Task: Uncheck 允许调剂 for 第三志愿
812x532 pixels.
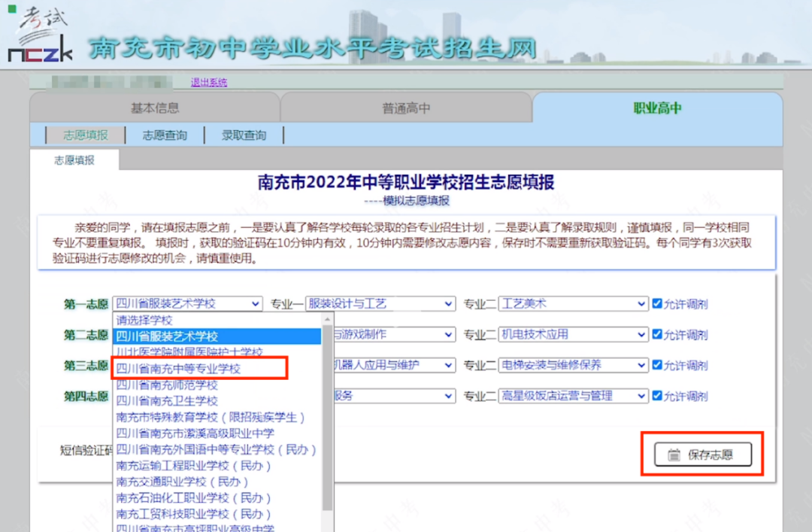Action: (656, 365)
